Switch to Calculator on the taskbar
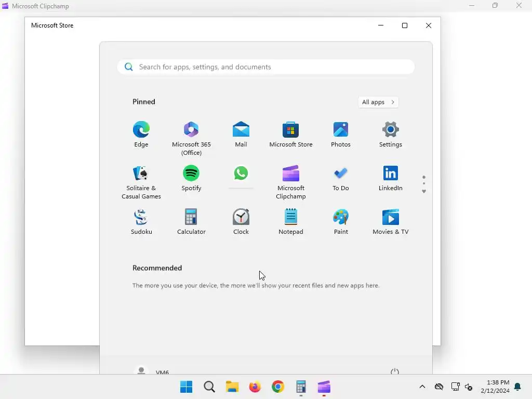 [301, 387]
